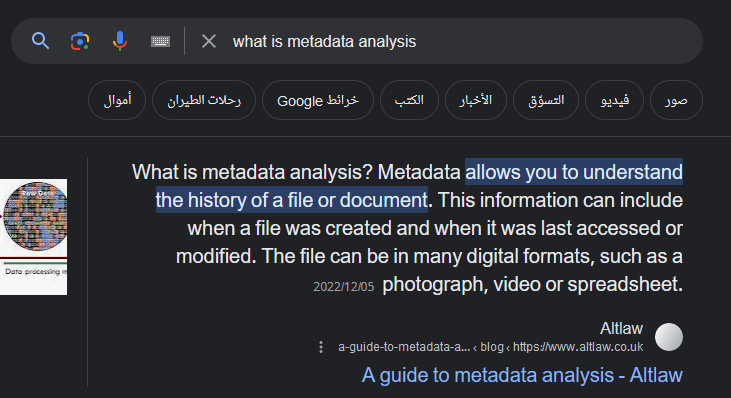Select the التسوّق (Shopping) filter
The width and height of the screenshot is (731, 398).
[546, 100]
